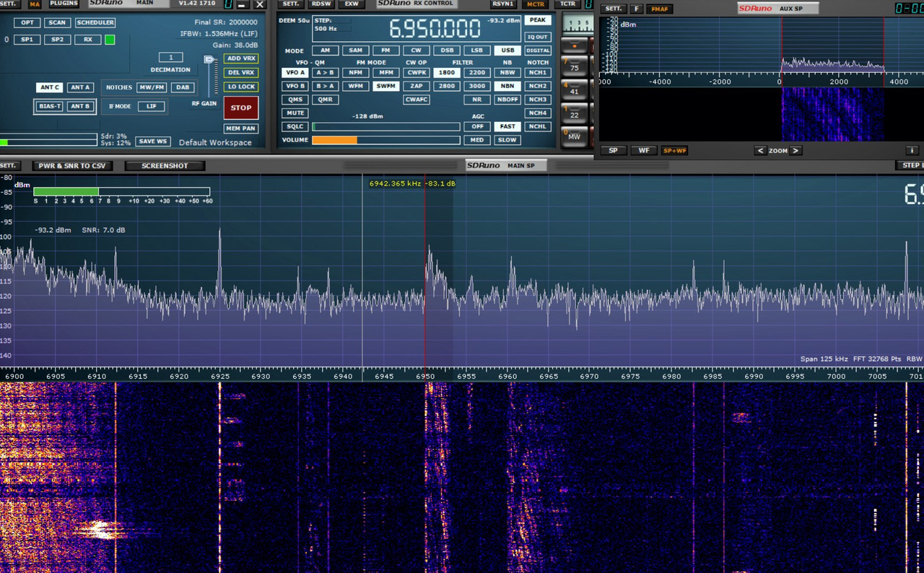Viewport: 924px width, 573px height.
Task: Toggle the MUTE button
Action: point(295,113)
